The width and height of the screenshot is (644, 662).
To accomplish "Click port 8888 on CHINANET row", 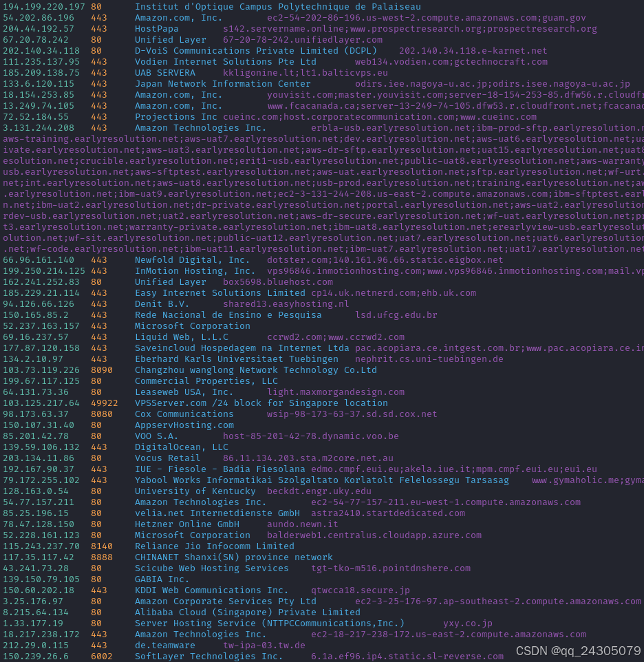I will coord(102,556).
